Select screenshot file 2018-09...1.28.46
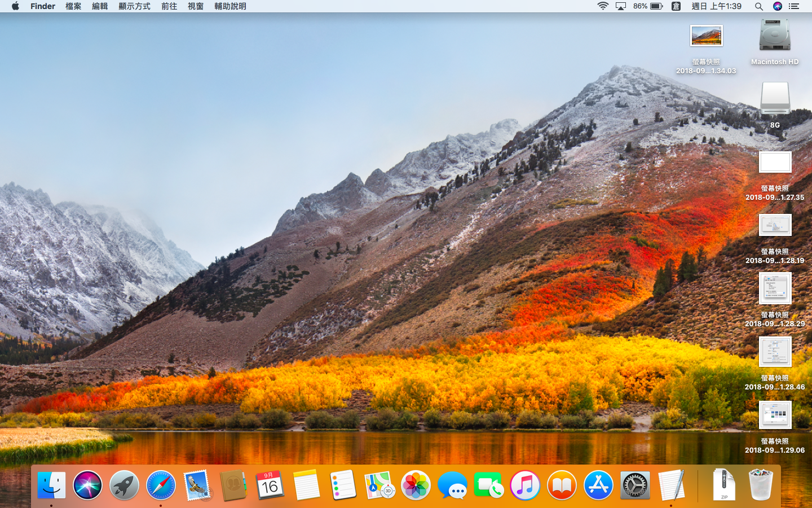Screen dimensions: 812x508 775,352
